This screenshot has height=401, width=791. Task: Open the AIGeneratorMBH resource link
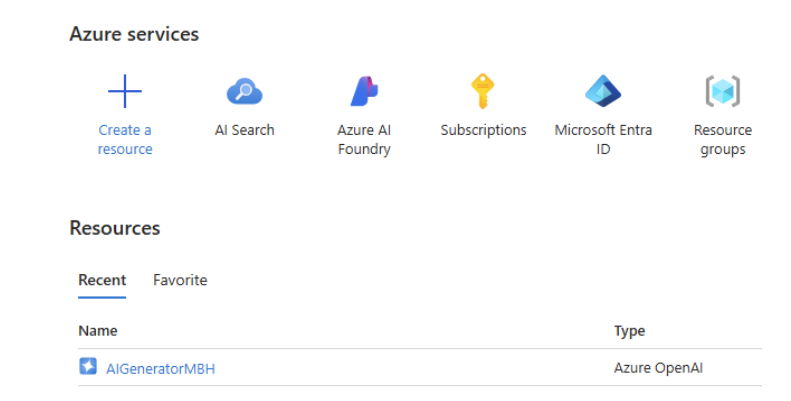pyautogui.click(x=160, y=368)
